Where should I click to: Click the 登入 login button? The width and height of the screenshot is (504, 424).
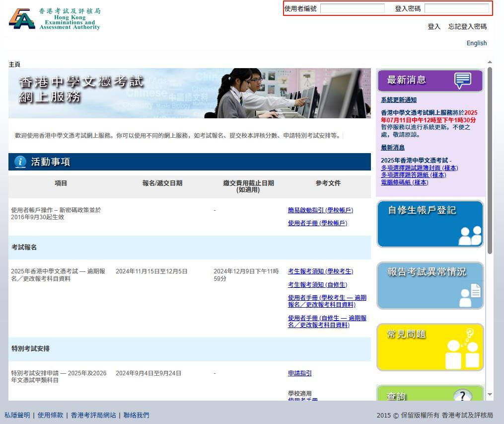tap(434, 26)
